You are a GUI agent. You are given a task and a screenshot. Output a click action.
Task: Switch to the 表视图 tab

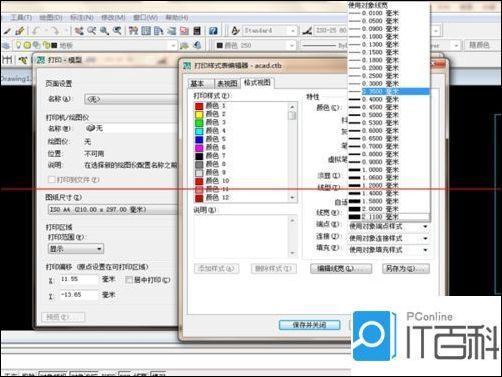(x=227, y=83)
